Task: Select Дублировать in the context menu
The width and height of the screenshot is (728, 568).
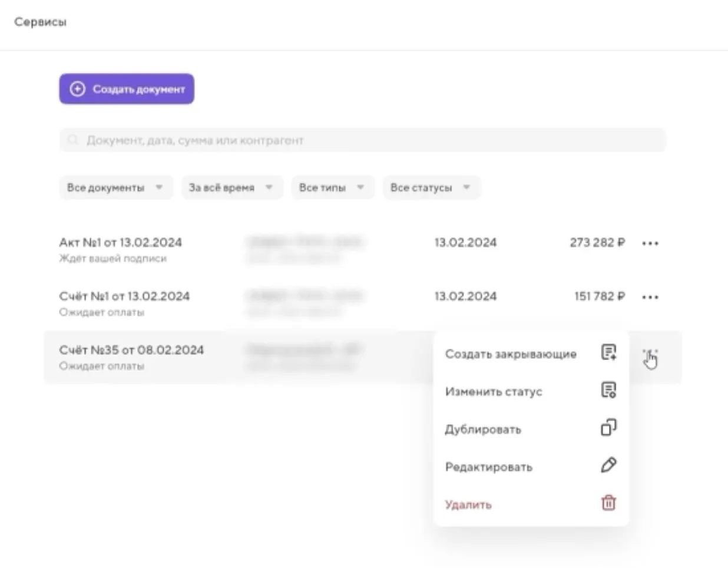Action: 484,429
